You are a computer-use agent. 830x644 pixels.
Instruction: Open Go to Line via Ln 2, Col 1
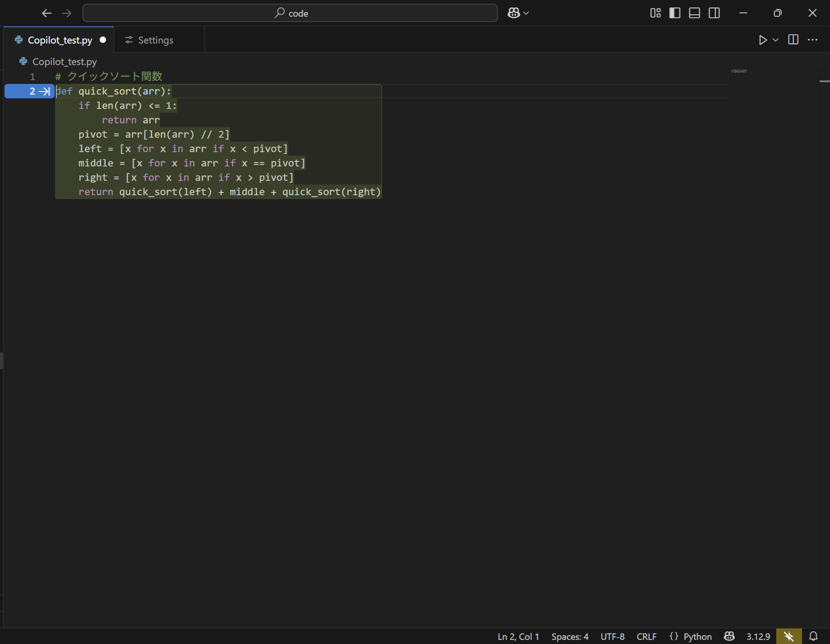[518, 637]
